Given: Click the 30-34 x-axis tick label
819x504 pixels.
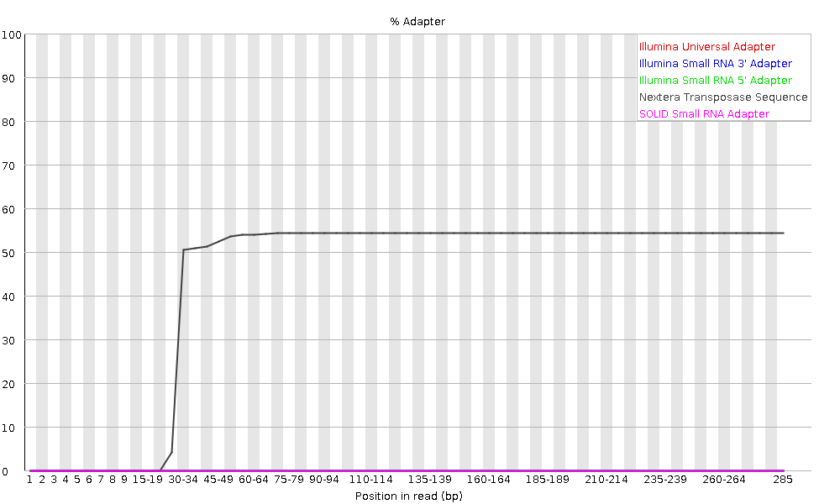Looking at the screenshot, I should click(x=183, y=480).
